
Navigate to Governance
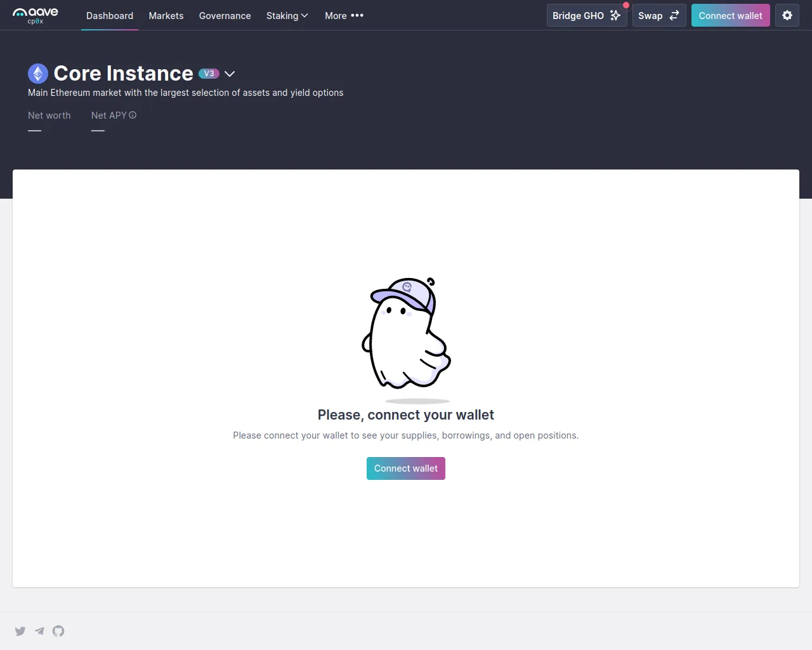(225, 15)
